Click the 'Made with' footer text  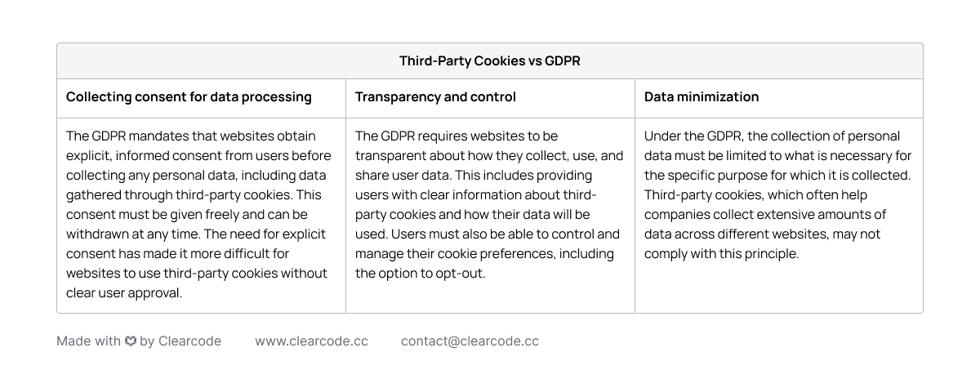coord(88,341)
